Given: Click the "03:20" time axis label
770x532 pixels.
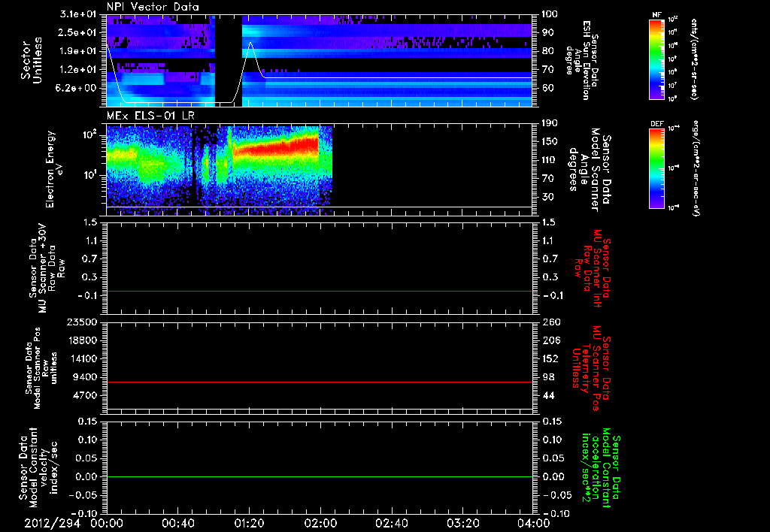Looking at the screenshot, I should pos(462,524).
